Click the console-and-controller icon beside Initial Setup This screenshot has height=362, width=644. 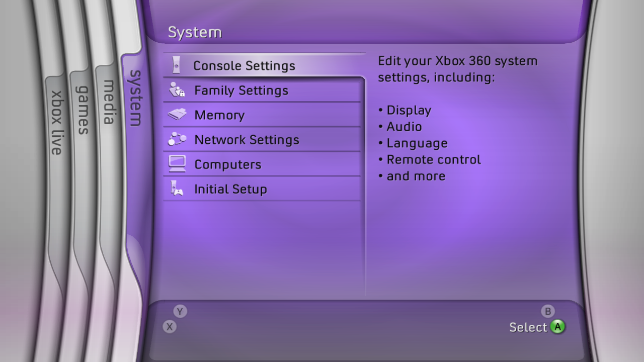[x=177, y=189]
